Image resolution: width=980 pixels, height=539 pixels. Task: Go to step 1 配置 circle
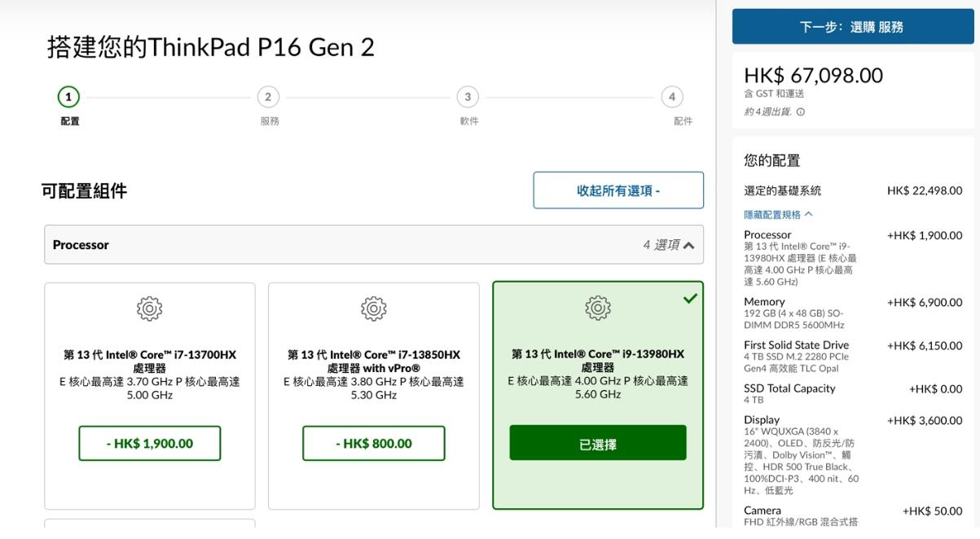[x=68, y=97]
